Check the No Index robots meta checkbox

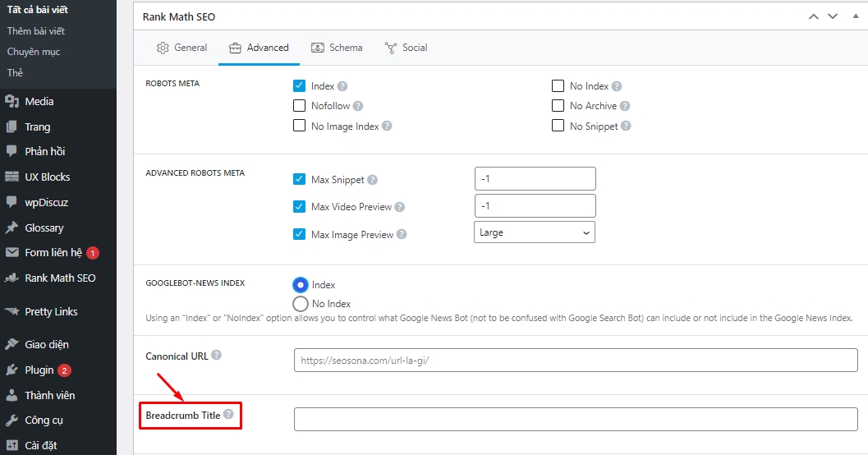coord(558,85)
